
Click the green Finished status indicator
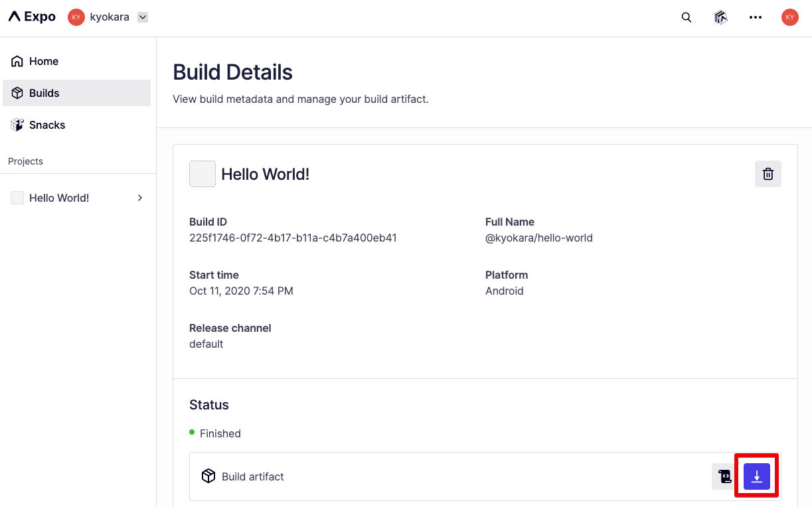pos(193,433)
